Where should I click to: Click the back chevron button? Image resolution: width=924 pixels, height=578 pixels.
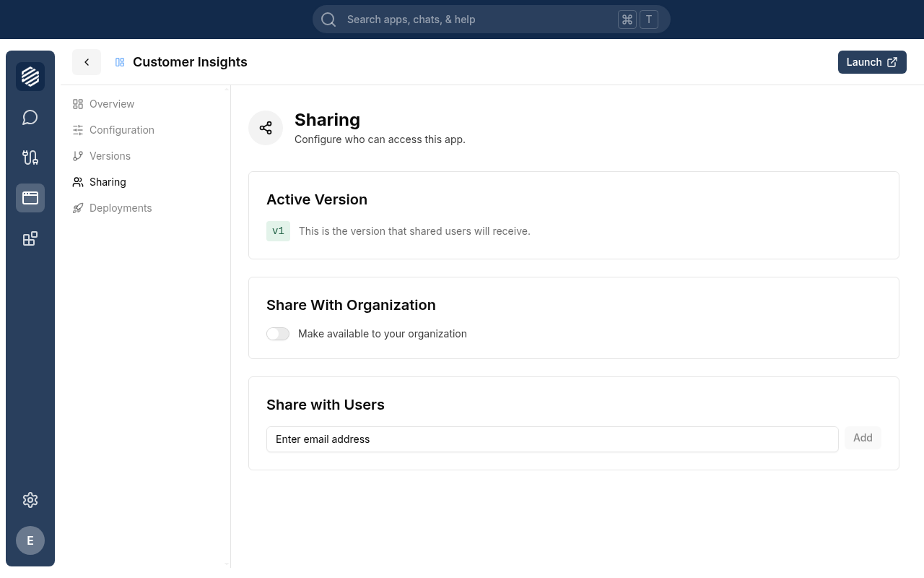tap(87, 62)
